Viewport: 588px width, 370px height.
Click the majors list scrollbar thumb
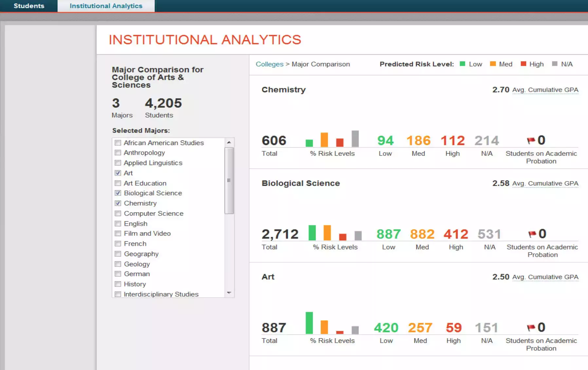[x=229, y=180]
